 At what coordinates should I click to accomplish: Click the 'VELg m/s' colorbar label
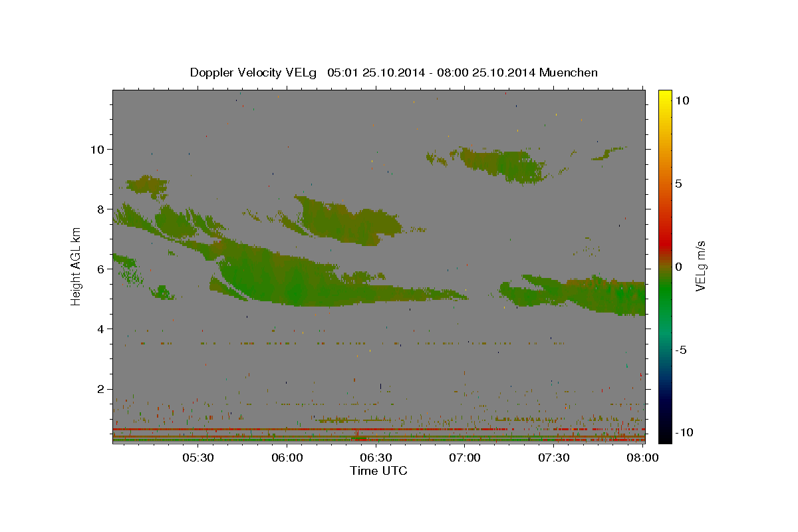click(700, 266)
